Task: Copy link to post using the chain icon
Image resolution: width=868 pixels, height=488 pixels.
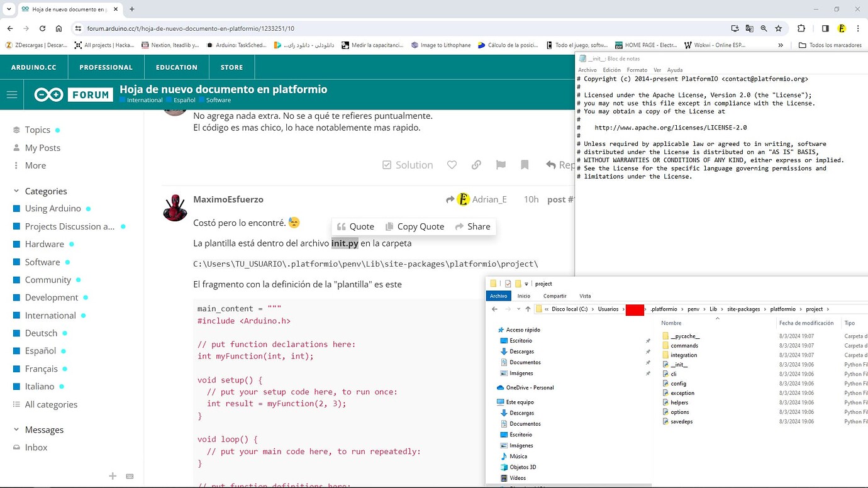Action: tap(476, 165)
